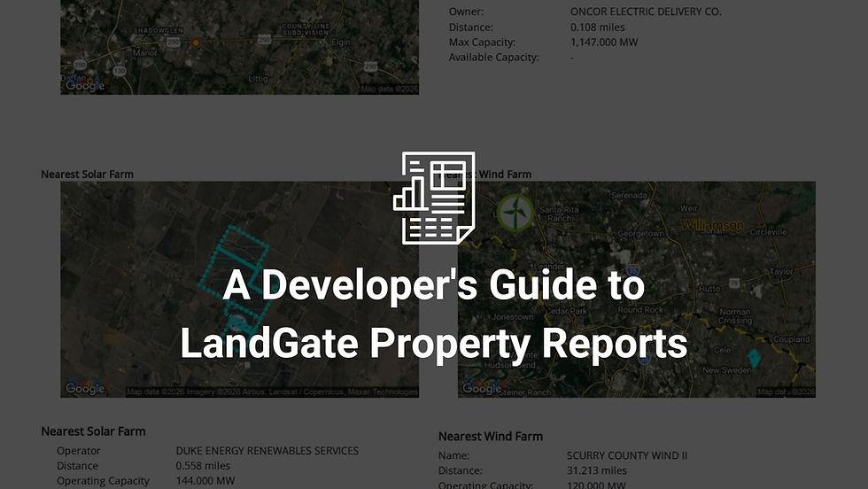Click the 'Williamson' county label on map
Screen dimensions: 868x489
(x=712, y=224)
